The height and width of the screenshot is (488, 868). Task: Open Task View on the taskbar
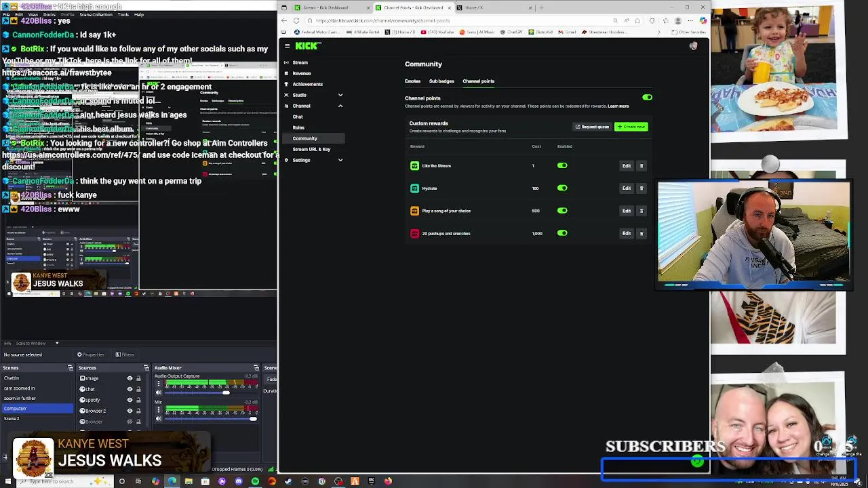(138, 481)
